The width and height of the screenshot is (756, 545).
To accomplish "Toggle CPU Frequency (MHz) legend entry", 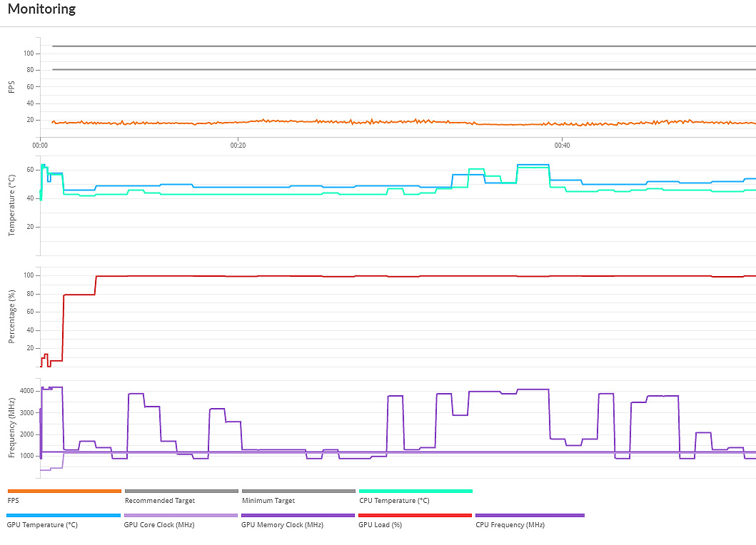I will 530,515.
